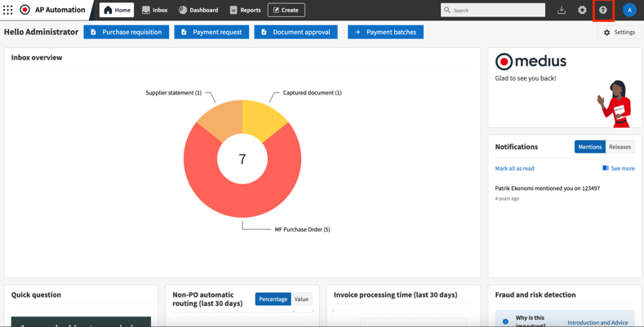Switch notifications to Mentions
This screenshot has width=644, height=327.
[589, 147]
